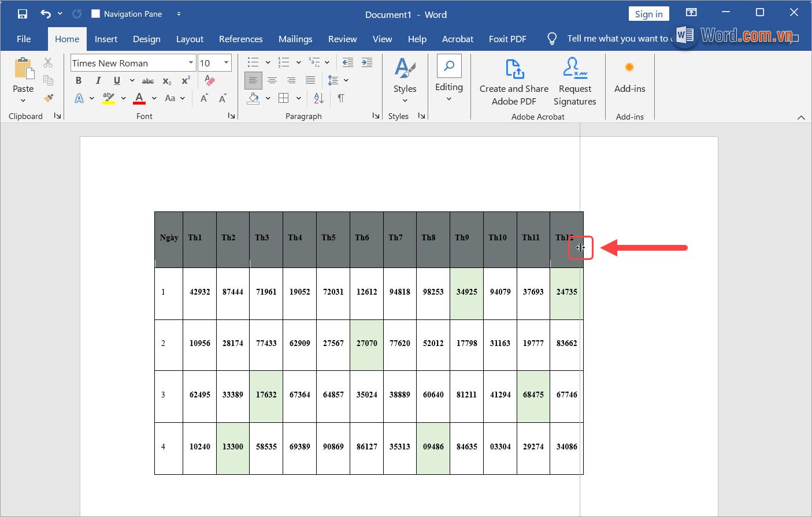Click the table cell containing 27070

tap(366, 343)
